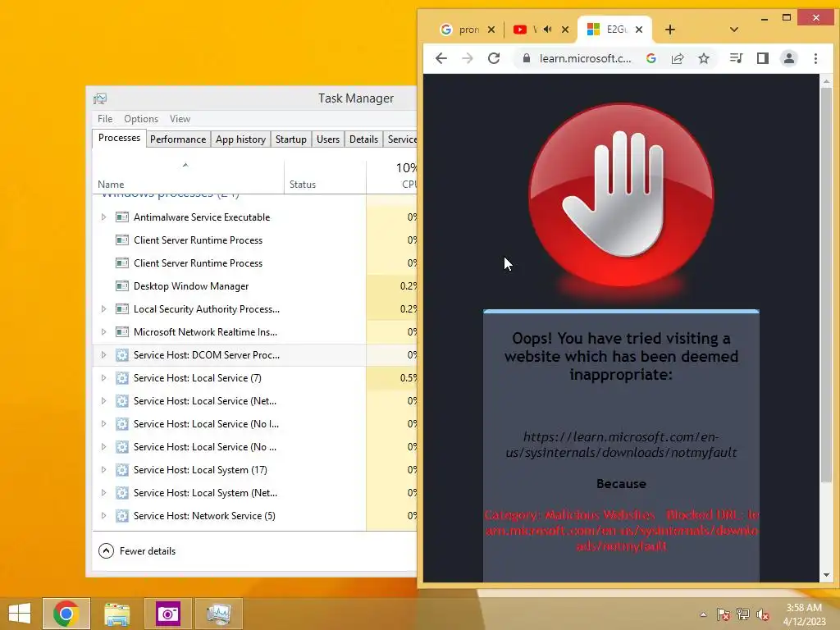Expand Antimalware Service Executable row
The width and height of the screenshot is (840, 630).
[103, 217]
